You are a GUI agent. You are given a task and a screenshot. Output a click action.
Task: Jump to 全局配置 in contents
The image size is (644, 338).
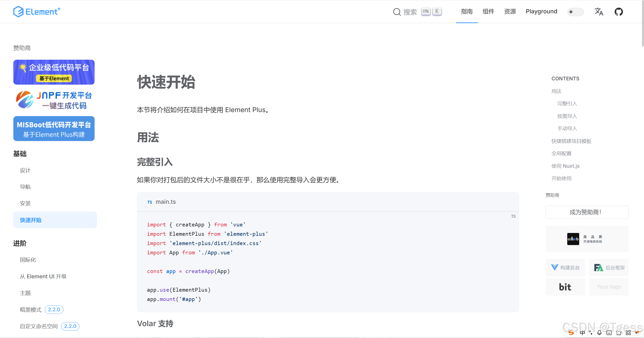point(561,153)
